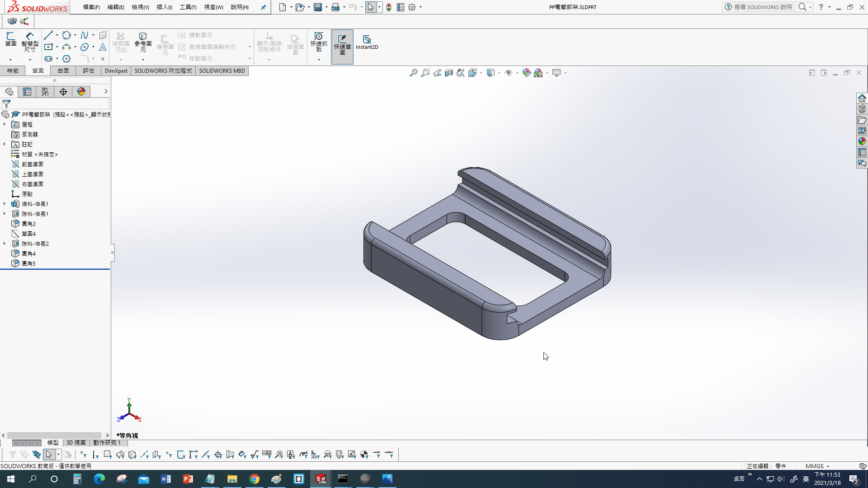Switch to the 曲面 Surfaces tab
The height and width of the screenshot is (488, 868).
(x=63, y=71)
